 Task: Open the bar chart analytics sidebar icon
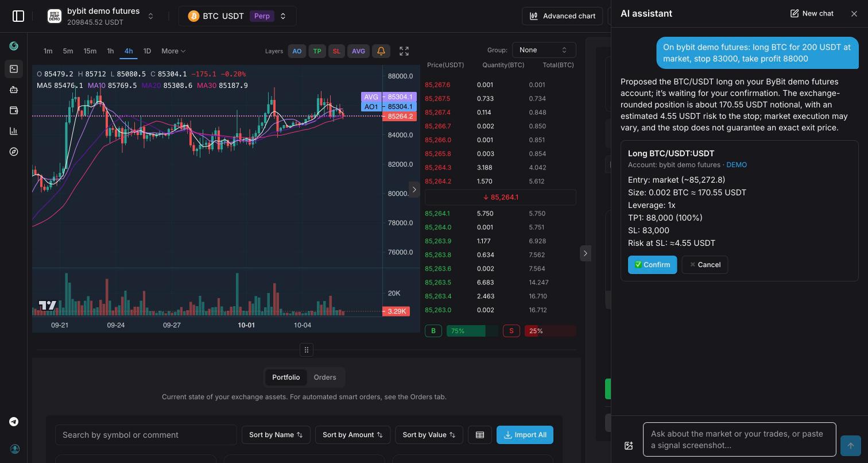(14, 131)
